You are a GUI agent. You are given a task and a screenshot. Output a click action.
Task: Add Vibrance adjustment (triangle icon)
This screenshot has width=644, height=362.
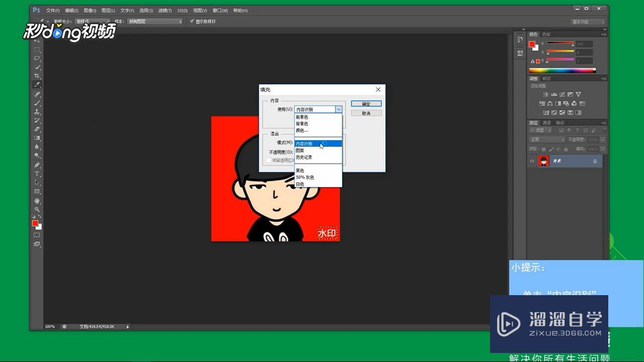[578, 95]
